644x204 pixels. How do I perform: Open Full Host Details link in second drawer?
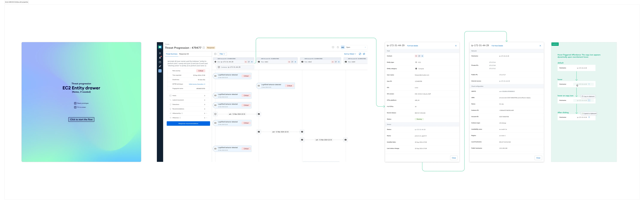[497, 46]
